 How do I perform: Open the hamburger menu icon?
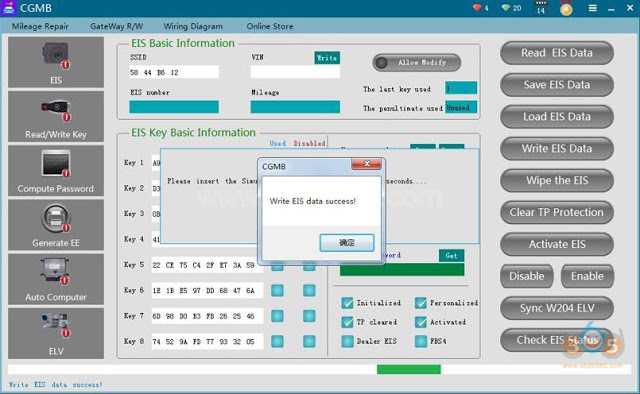click(593, 8)
